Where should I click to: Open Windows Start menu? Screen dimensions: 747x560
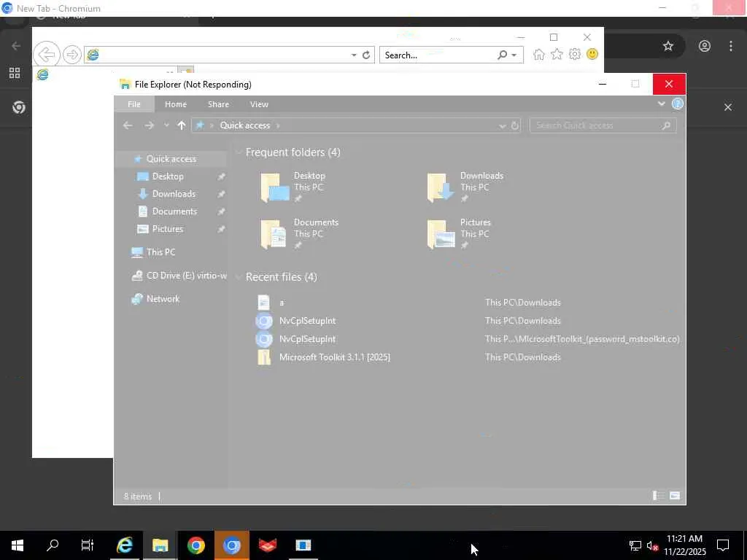[x=18, y=545]
